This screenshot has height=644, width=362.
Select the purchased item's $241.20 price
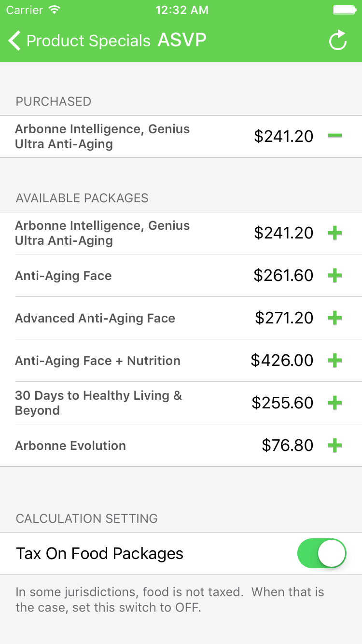[x=284, y=137]
